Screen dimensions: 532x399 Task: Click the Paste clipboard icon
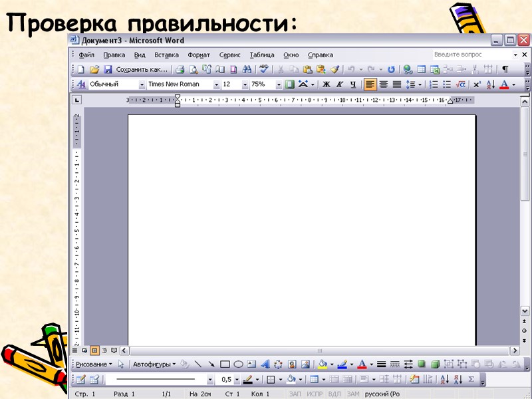307,70
